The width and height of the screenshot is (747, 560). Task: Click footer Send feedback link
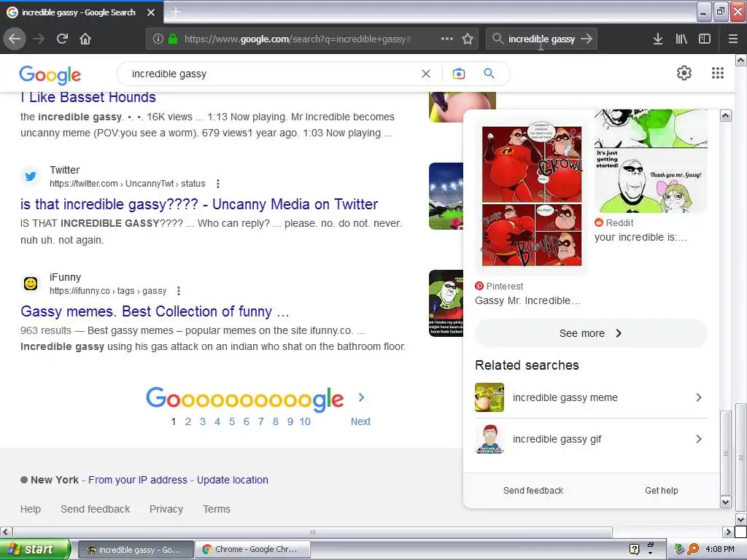(x=96, y=509)
